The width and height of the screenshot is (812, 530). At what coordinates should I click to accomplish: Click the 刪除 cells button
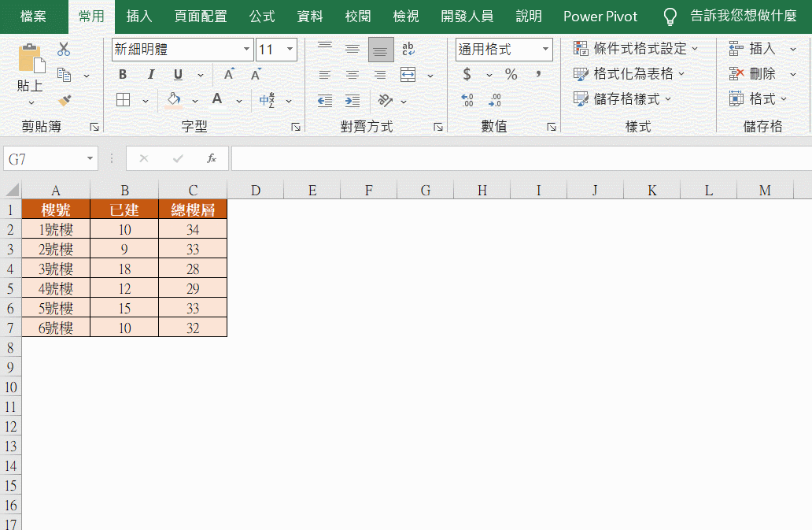pos(753,74)
